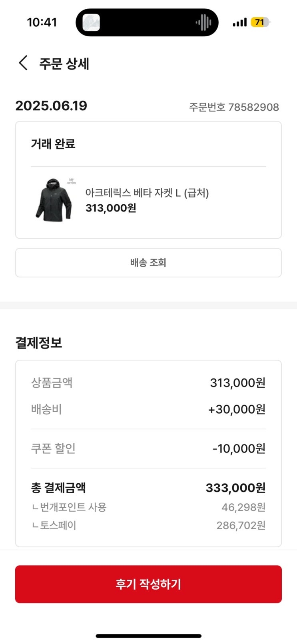Screen dimensions: 297x644
Task: Open the Dynamic Island app thumbnail
Action: pyautogui.click(x=91, y=22)
